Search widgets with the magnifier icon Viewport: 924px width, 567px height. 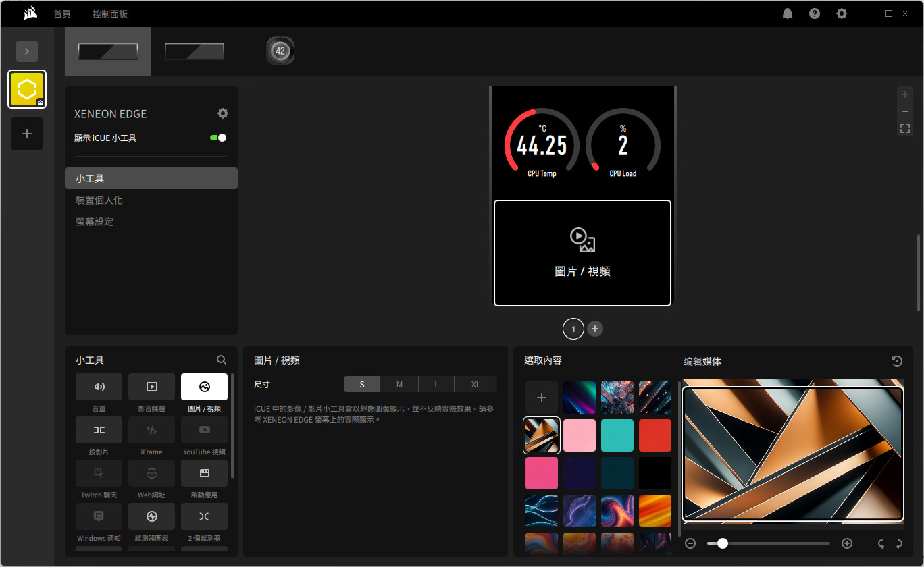point(222,360)
